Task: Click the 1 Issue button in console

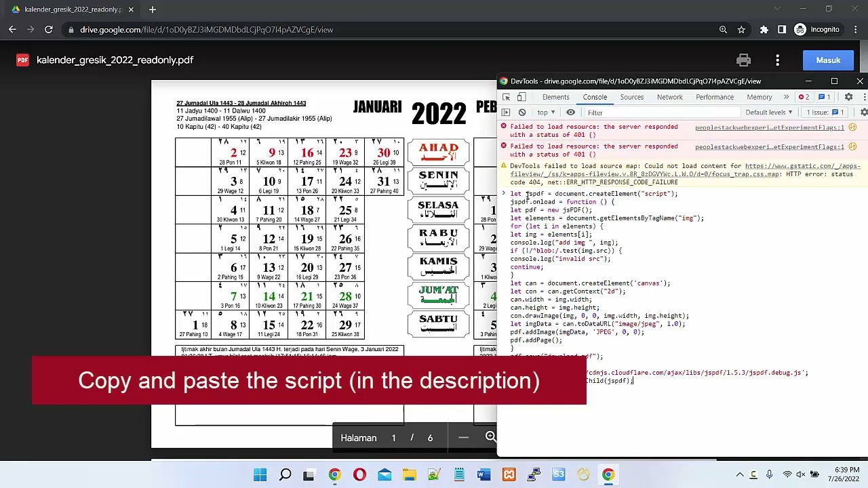Action: tap(825, 113)
